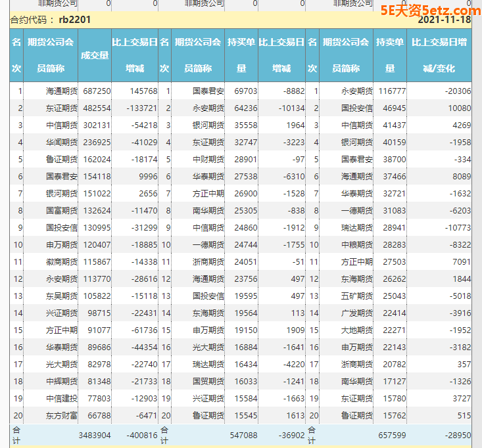Select the 持卖单量 column header
482x448 pixels.
(x=389, y=55)
